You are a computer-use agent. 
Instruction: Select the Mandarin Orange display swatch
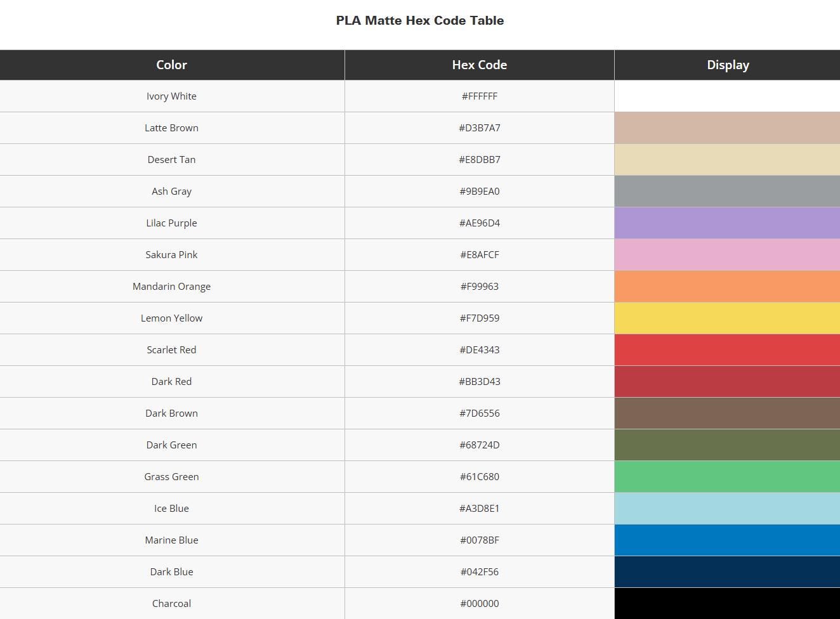tap(727, 287)
